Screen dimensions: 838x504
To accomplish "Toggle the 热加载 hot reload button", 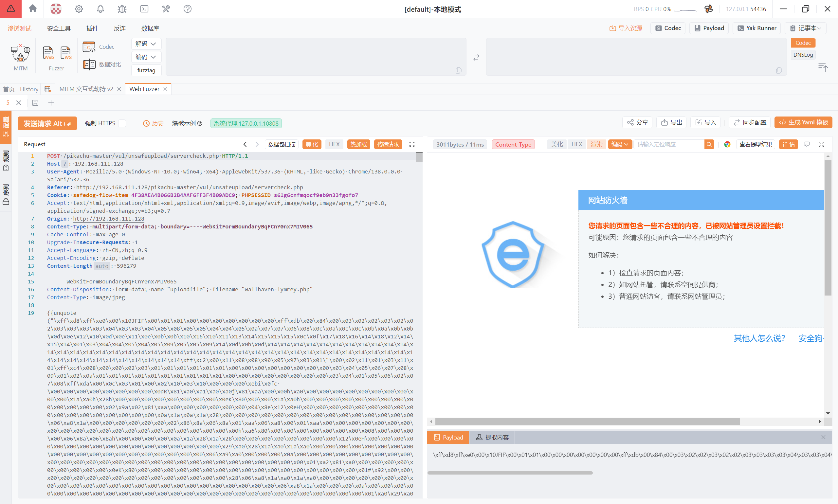I will (358, 144).
